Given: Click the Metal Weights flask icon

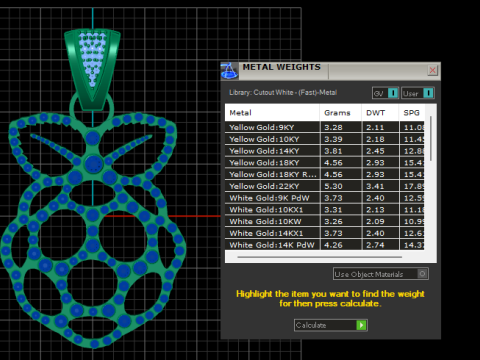Looking at the screenshot, I should click(229, 71).
